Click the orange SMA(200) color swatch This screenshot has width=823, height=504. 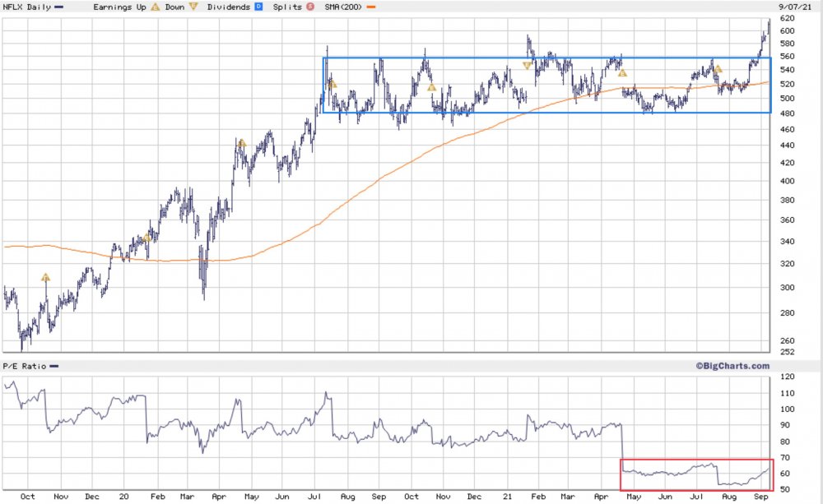[371, 7]
